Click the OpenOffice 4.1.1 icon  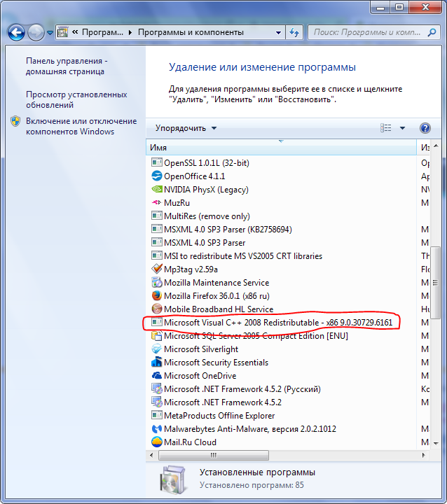point(157,176)
